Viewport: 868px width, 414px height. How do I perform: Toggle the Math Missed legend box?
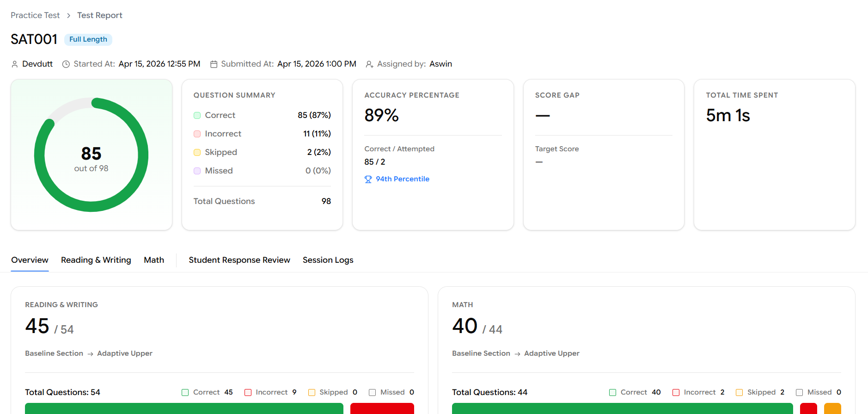(799, 392)
